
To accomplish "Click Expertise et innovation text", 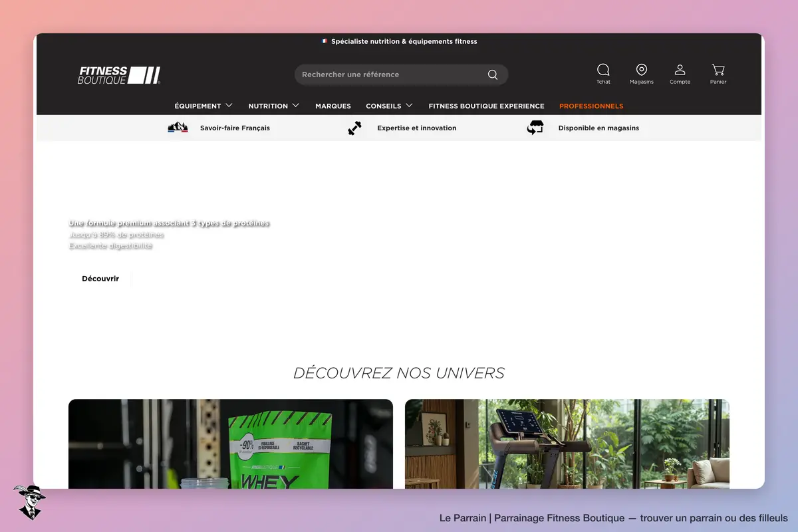I will pos(417,128).
